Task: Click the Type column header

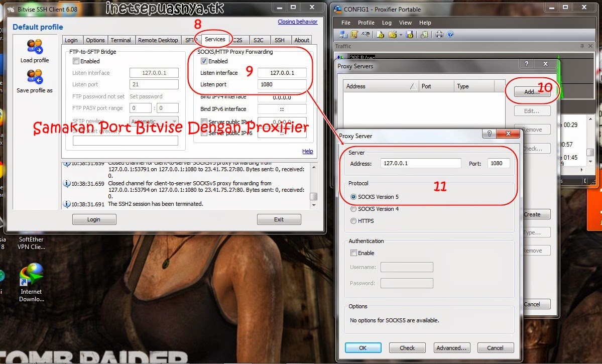Action: [x=474, y=86]
